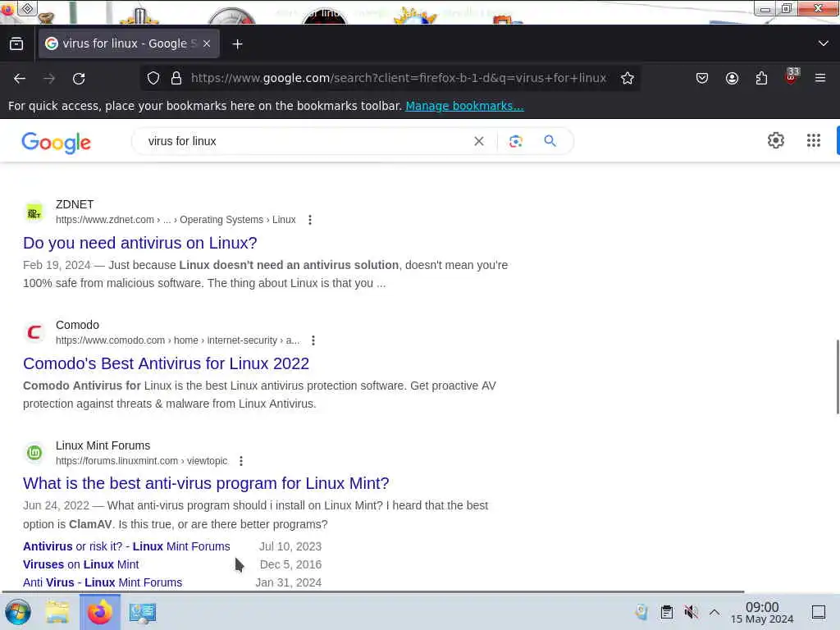Click the zdnet.com breadcrumb URL

tap(176, 220)
